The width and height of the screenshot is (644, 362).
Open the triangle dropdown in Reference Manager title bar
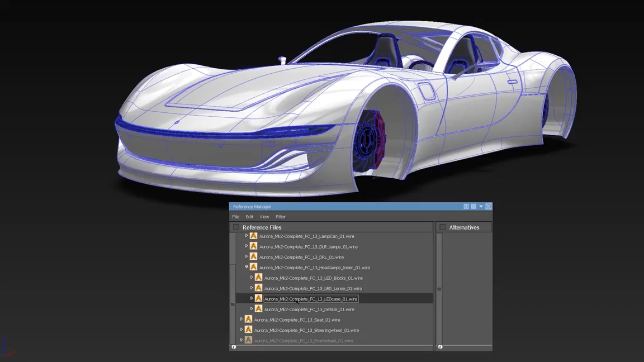coord(481,207)
